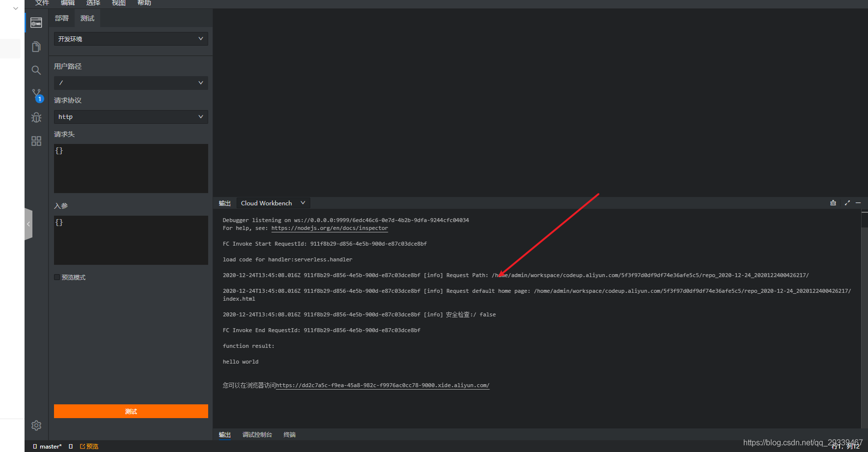The width and height of the screenshot is (868, 452).
Task: Open the xide.aliyun.com preview link
Action: [x=382, y=385]
